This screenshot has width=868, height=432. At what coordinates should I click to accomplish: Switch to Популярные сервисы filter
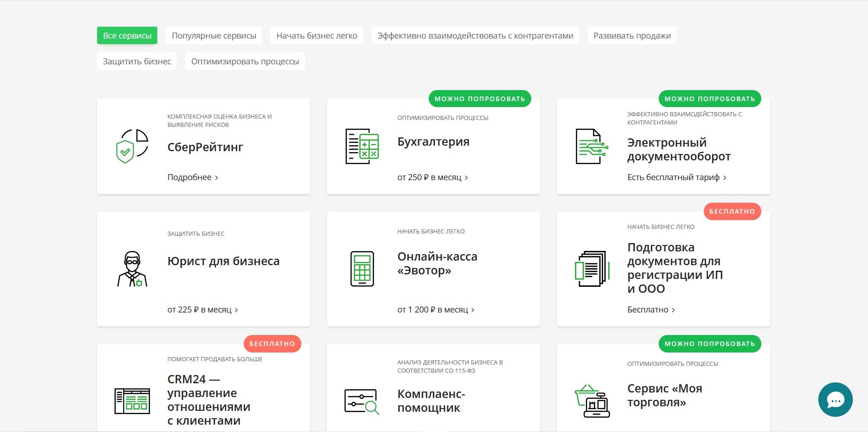coord(214,36)
